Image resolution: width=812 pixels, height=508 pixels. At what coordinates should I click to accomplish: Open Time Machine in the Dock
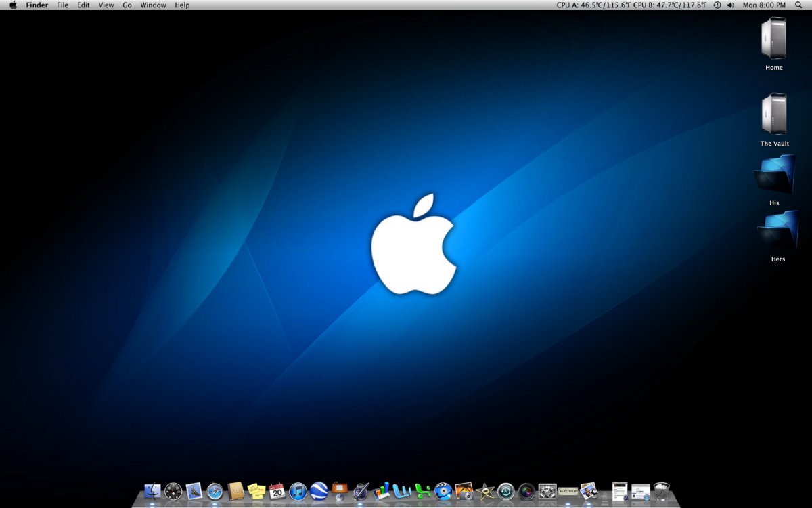506,491
